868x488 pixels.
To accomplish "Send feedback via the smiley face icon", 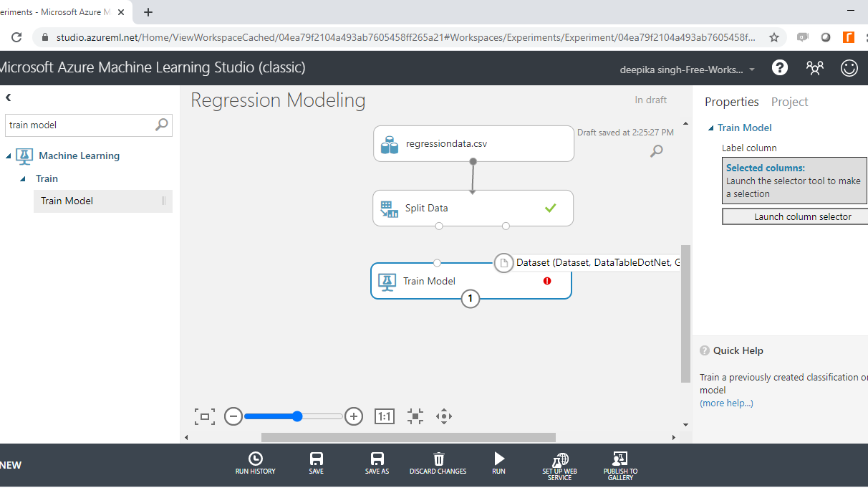I will click(x=849, y=67).
